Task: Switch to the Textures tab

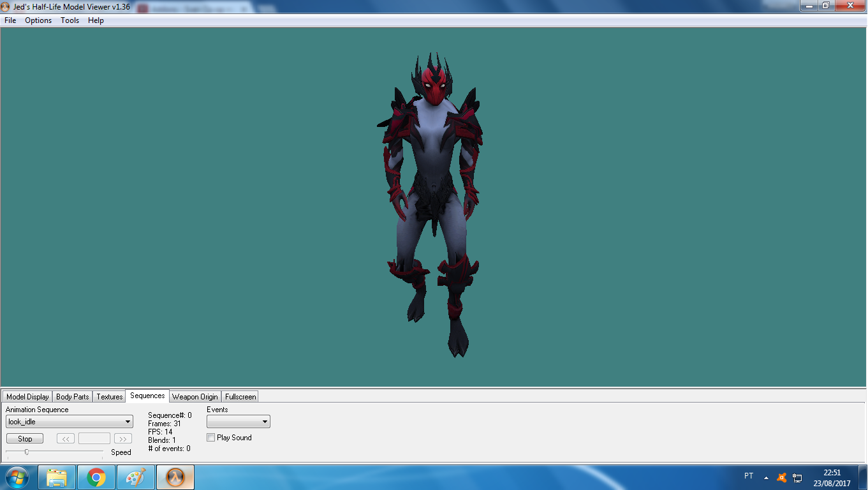Action: [110, 396]
